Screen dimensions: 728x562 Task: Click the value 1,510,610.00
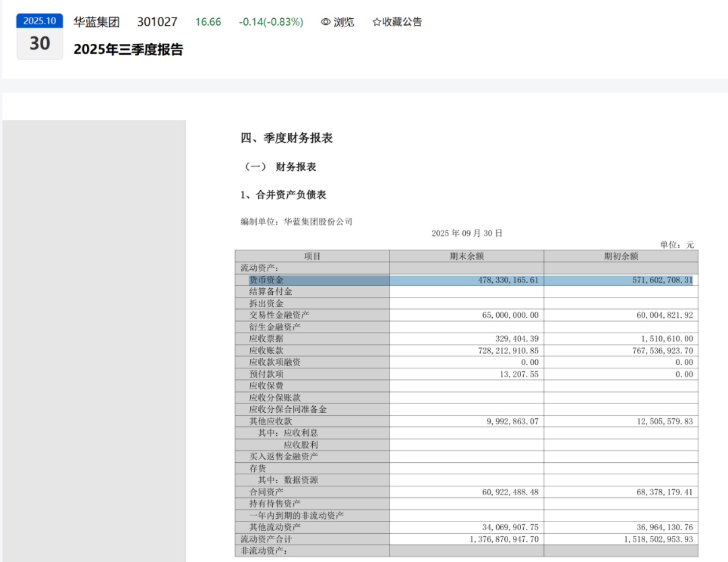(x=667, y=339)
